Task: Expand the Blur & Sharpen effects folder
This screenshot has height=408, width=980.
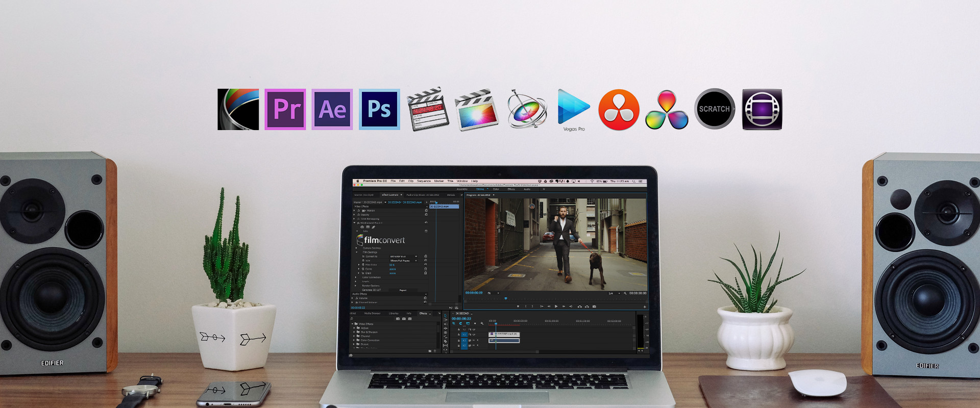Action: coord(354,332)
